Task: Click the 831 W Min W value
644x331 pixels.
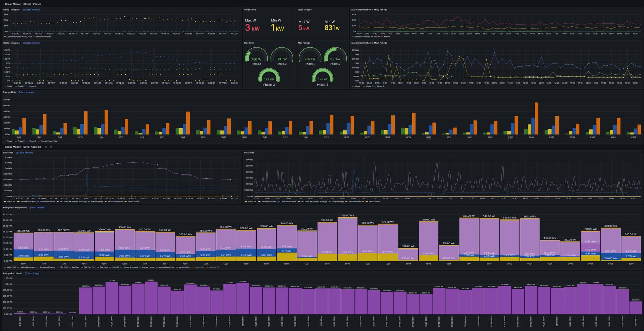Action: [x=332, y=28]
